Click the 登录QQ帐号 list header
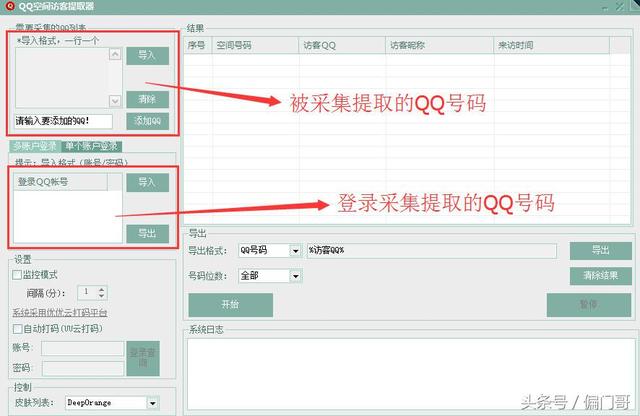Screen dimensions: 640x416 coord(61,182)
